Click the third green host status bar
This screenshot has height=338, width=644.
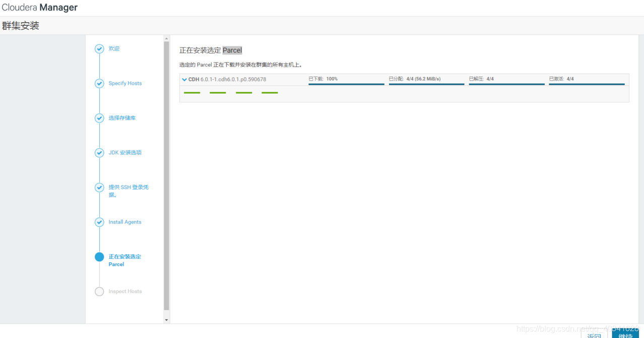(244, 93)
